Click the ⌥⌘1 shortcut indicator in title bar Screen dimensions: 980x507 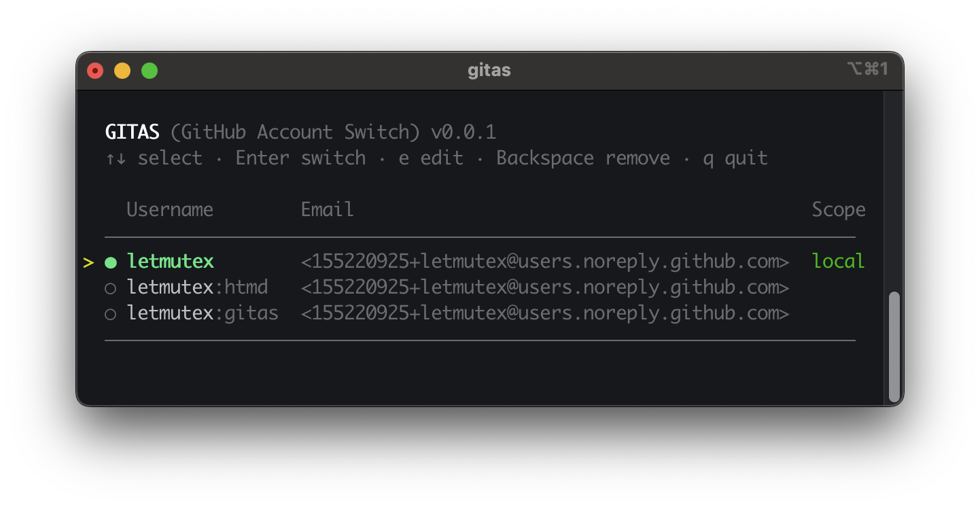point(867,69)
